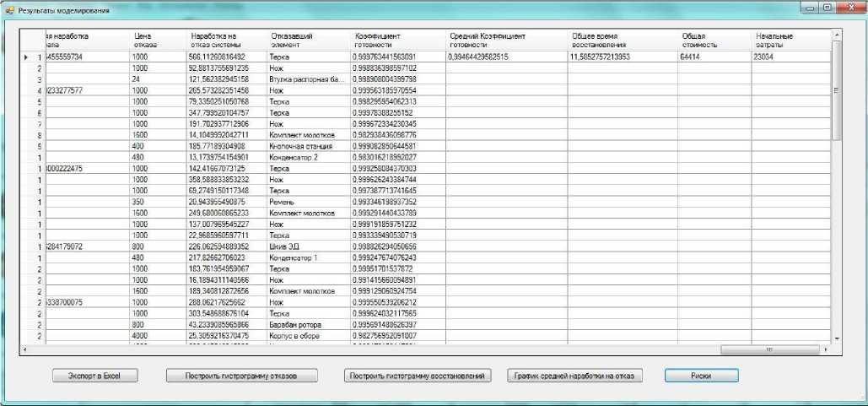Maximize the Результаты моделирования window

click(x=827, y=8)
